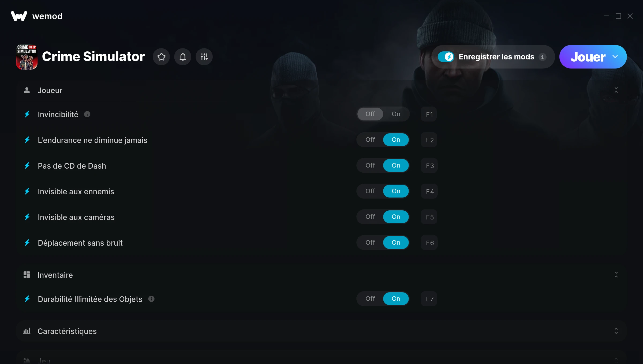Turn Off Déplacement sans bruit
643x364 pixels.
(370, 242)
